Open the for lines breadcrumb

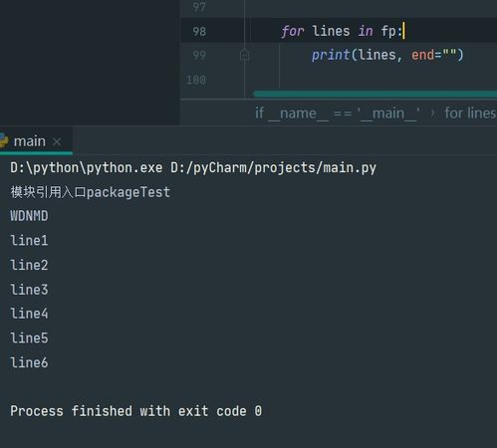click(470, 113)
